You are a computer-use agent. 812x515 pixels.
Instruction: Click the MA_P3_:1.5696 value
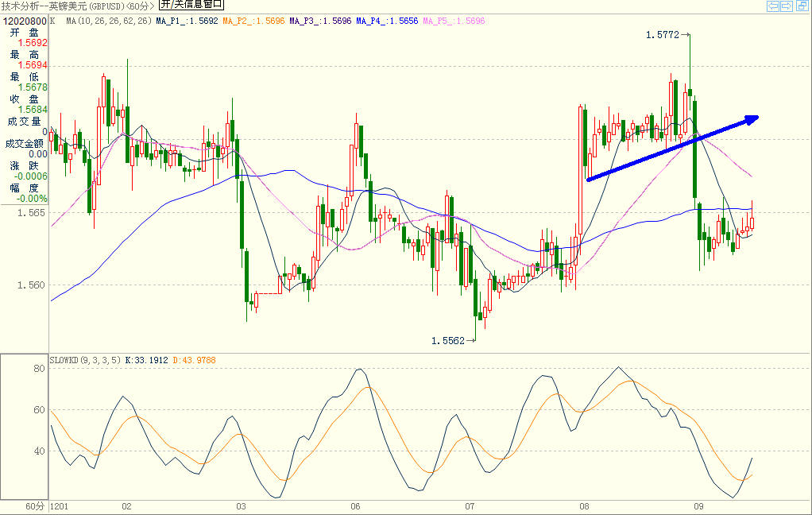pyautogui.click(x=320, y=21)
